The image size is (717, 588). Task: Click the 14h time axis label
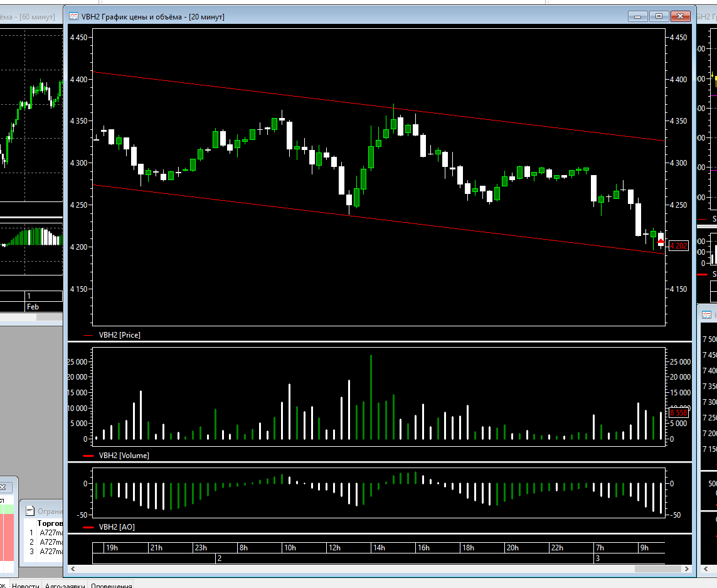[x=379, y=548]
